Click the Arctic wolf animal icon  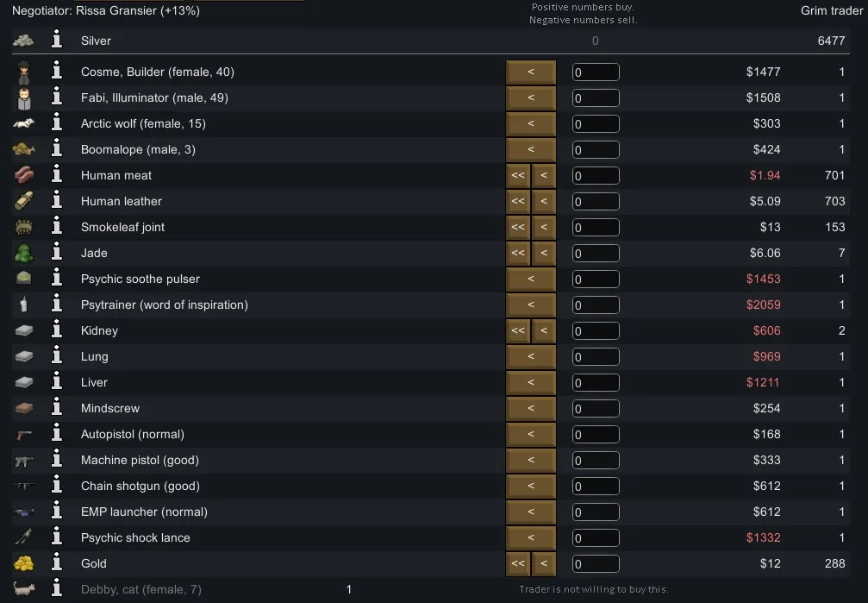click(x=23, y=123)
